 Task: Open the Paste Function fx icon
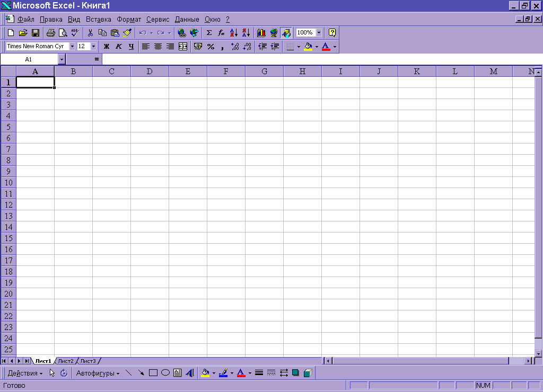(x=221, y=33)
